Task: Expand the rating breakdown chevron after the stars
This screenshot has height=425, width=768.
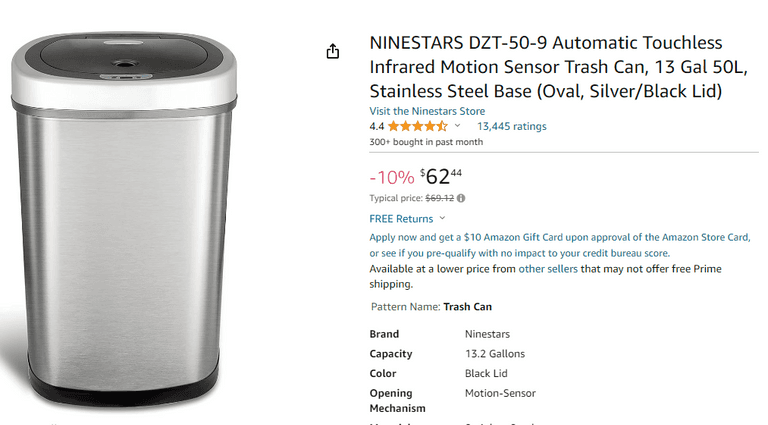Action: pos(458,127)
